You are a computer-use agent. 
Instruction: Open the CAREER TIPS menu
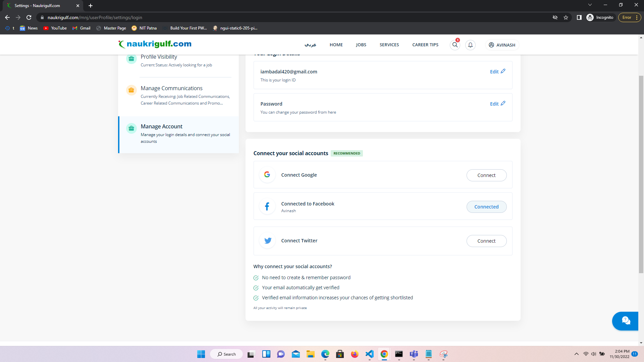425,45
